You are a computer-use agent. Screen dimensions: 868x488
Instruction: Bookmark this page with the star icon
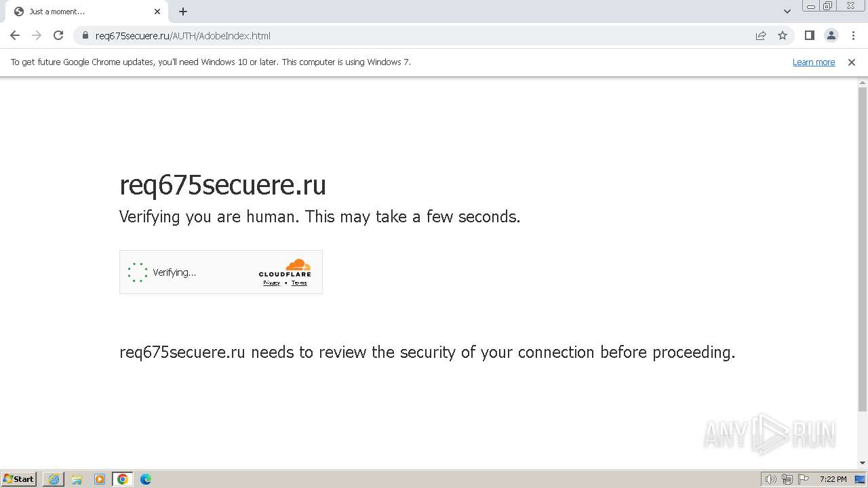[x=783, y=36]
